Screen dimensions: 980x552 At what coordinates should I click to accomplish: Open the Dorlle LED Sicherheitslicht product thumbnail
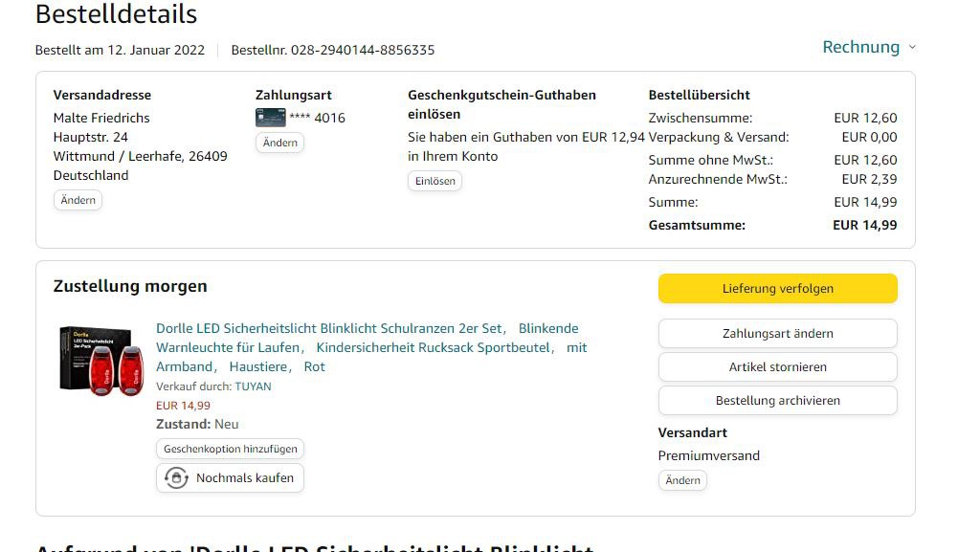click(x=100, y=360)
